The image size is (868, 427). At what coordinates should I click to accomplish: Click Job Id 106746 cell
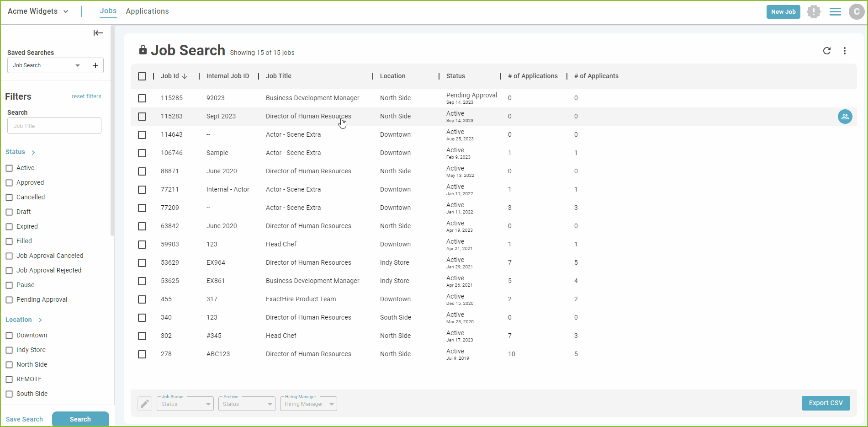tap(172, 153)
